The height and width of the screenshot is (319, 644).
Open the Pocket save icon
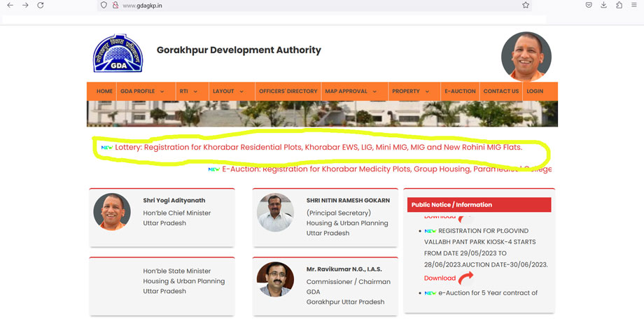point(589,5)
